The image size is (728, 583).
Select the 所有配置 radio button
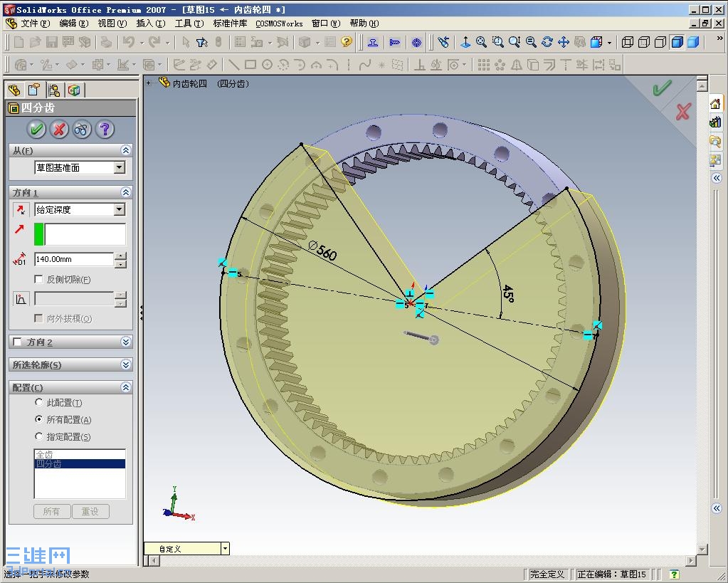(x=39, y=419)
